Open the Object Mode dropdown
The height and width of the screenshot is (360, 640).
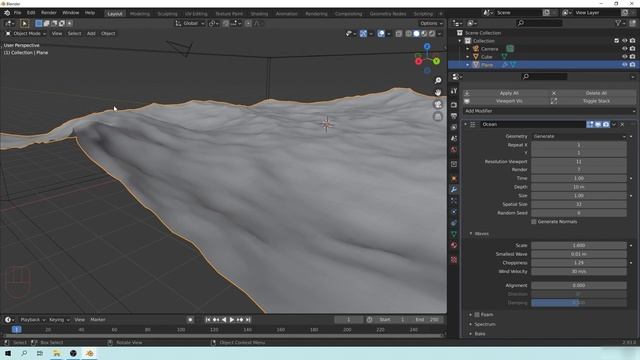(x=26, y=33)
